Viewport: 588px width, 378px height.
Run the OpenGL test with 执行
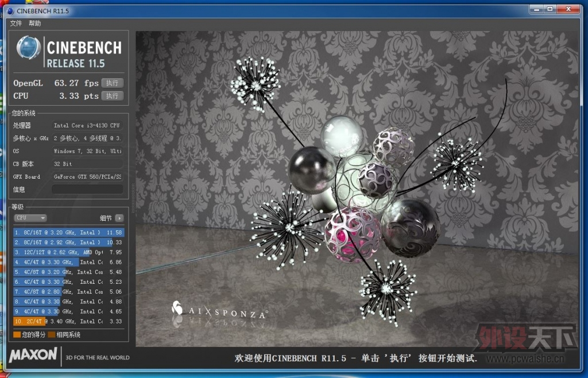(x=113, y=83)
